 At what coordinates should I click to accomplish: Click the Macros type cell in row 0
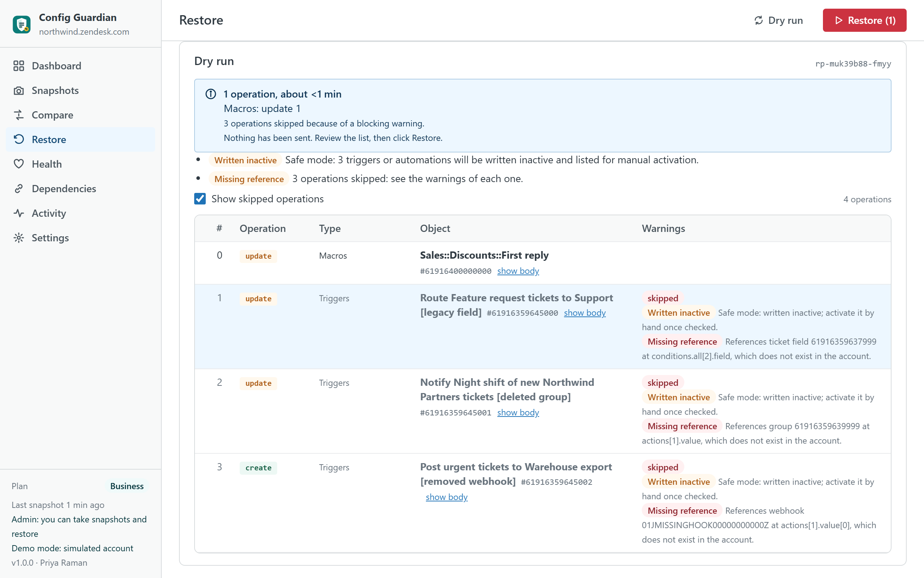[x=333, y=256]
